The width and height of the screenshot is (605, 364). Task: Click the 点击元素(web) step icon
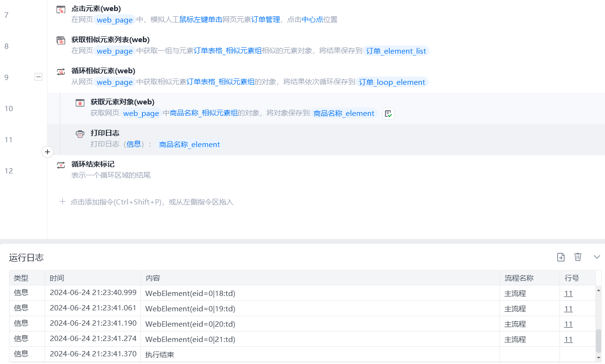click(61, 9)
